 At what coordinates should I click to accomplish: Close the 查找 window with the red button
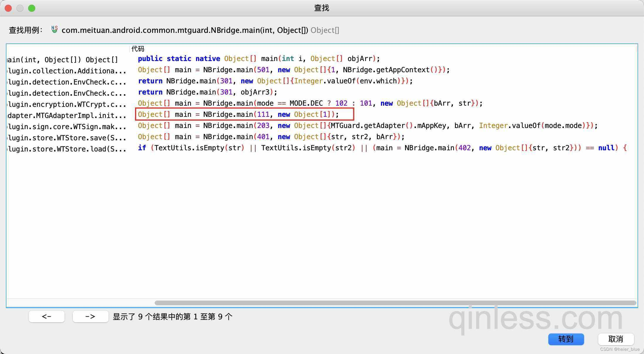point(8,8)
